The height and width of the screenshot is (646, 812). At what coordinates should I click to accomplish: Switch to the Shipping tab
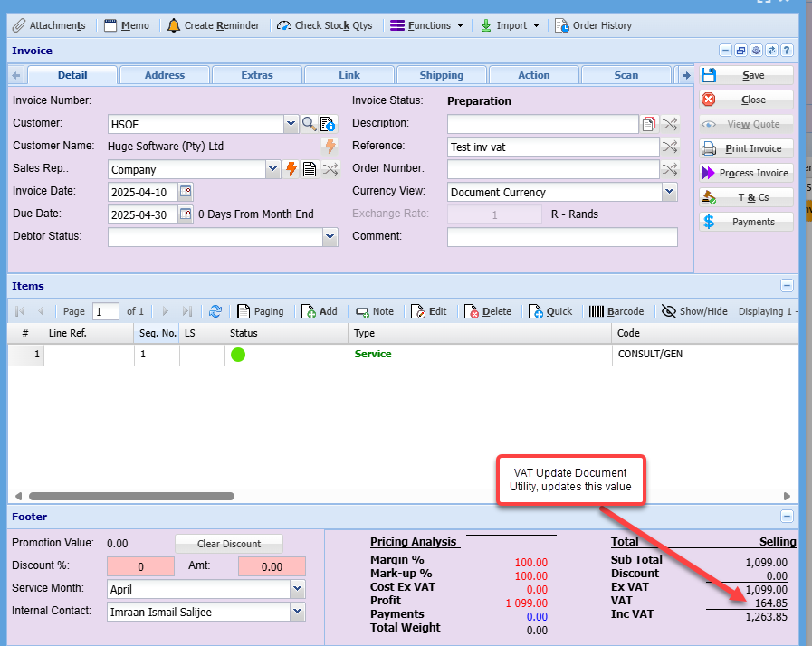441,75
